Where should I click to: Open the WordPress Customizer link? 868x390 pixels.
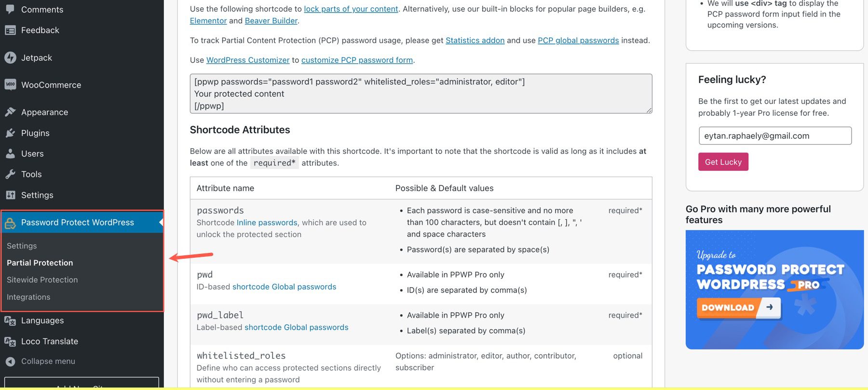(x=248, y=60)
